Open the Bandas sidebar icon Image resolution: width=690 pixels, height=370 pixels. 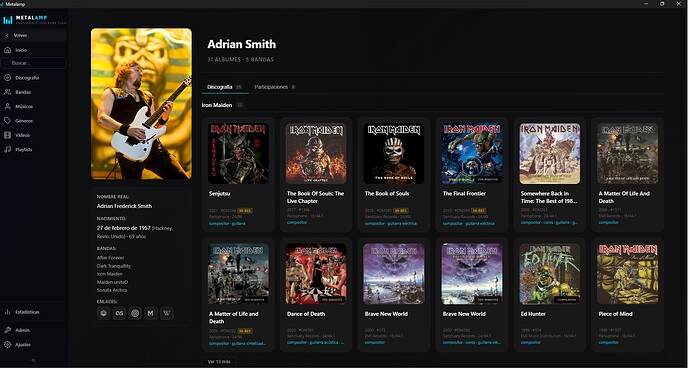[x=7, y=92]
